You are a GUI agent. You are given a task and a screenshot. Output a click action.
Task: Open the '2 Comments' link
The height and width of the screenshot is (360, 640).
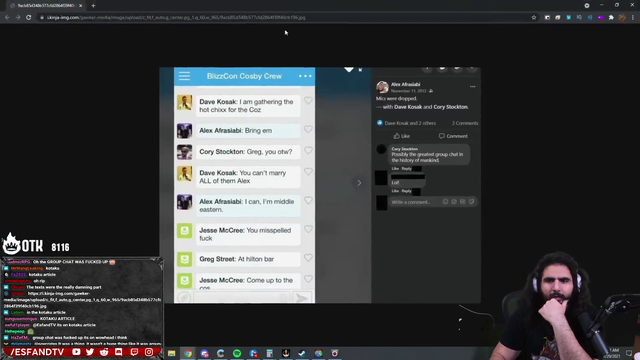click(465, 123)
